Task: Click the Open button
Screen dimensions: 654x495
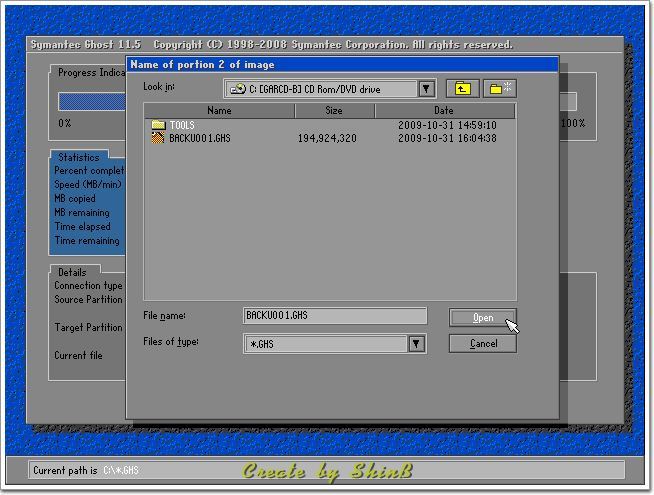Action: [x=483, y=318]
